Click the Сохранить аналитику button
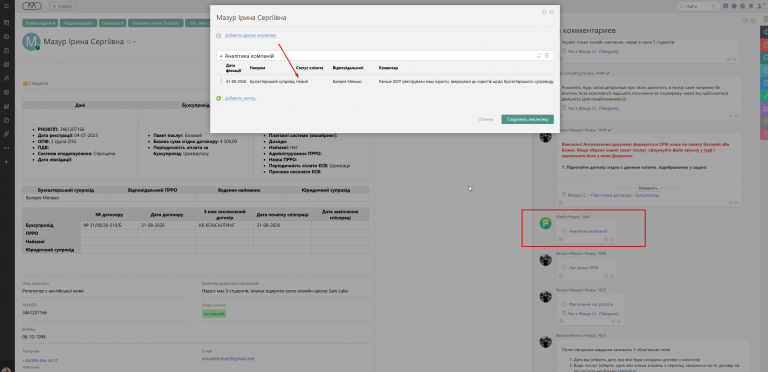Viewport: 768px width, 372px height. 528,119
